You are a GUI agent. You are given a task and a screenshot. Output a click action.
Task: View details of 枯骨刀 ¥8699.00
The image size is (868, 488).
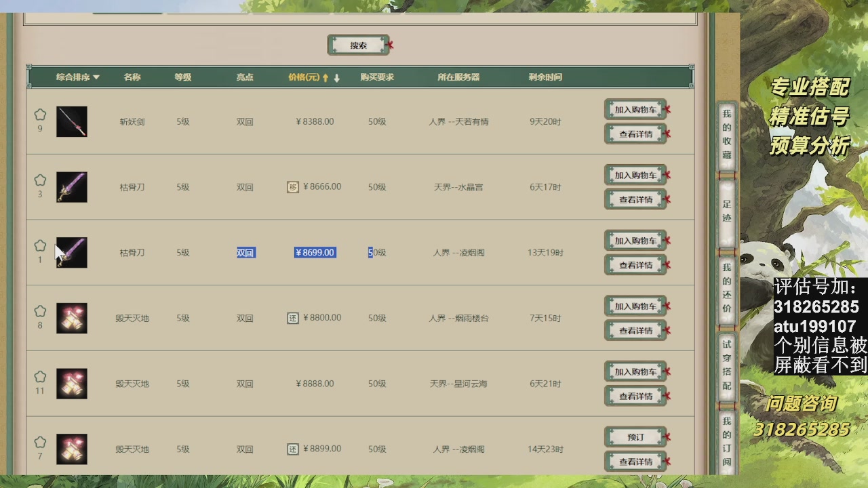coord(635,265)
